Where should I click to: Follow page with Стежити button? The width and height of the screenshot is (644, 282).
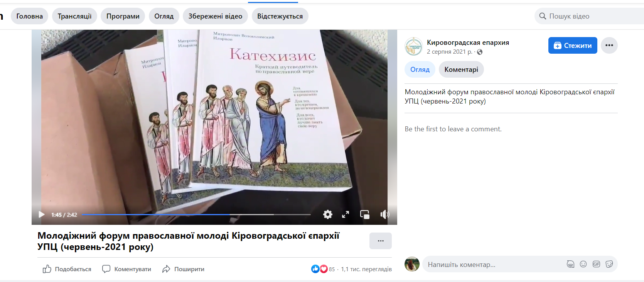click(x=573, y=46)
